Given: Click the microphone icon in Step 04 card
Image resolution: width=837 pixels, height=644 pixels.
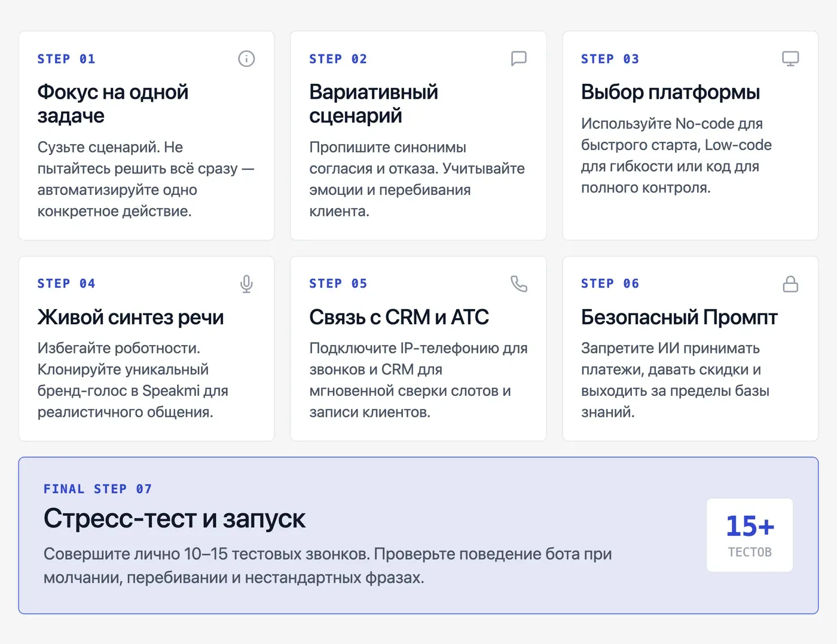Looking at the screenshot, I should click(x=246, y=284).
